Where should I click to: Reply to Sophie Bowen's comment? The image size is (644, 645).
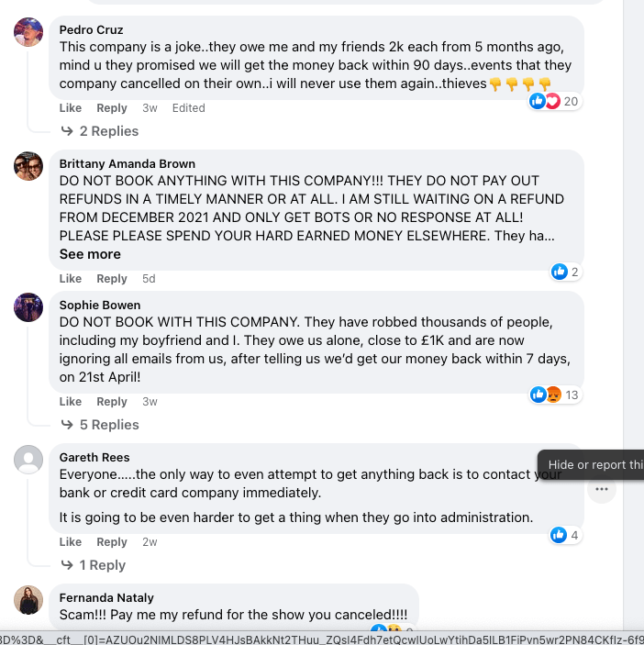pyautogui.click(x=112, y=402)
